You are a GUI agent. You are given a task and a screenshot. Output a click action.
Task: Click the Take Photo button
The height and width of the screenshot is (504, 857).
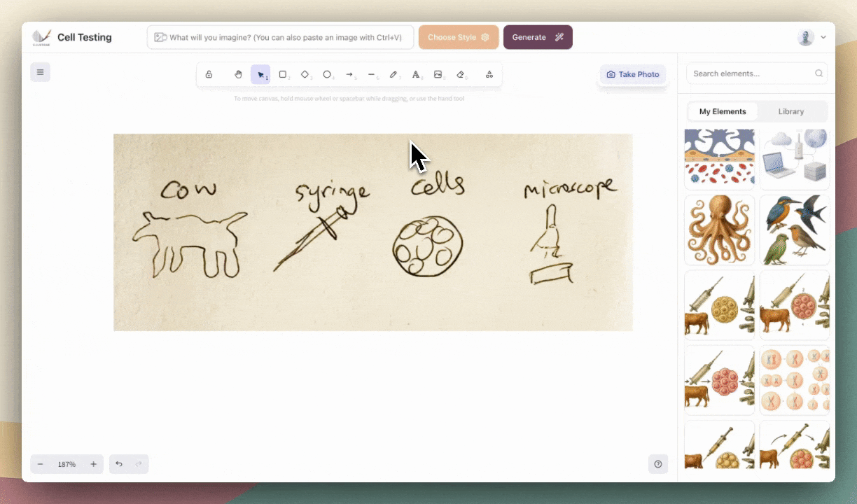pos(633,74)
